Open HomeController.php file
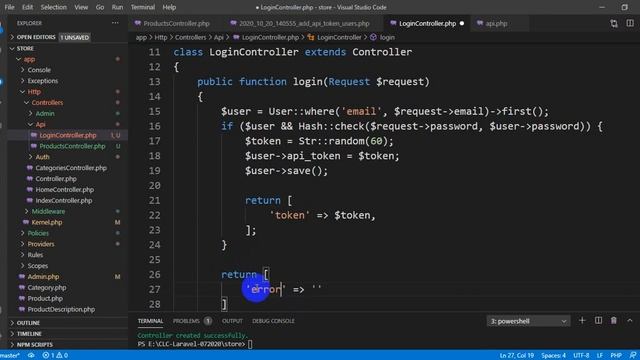 click(64, 190)
